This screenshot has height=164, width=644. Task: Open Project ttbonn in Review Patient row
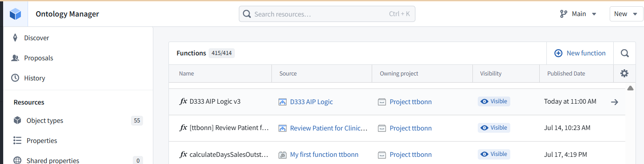coord(410,128)
